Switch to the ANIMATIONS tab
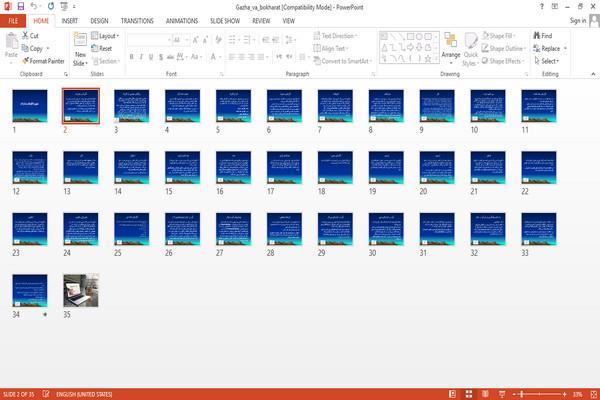 point(182,21)
